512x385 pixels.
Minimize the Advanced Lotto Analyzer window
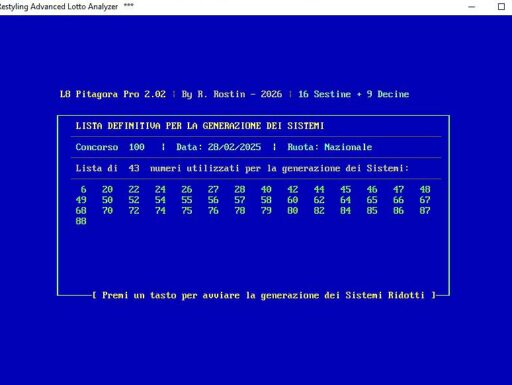click(472, 6)
